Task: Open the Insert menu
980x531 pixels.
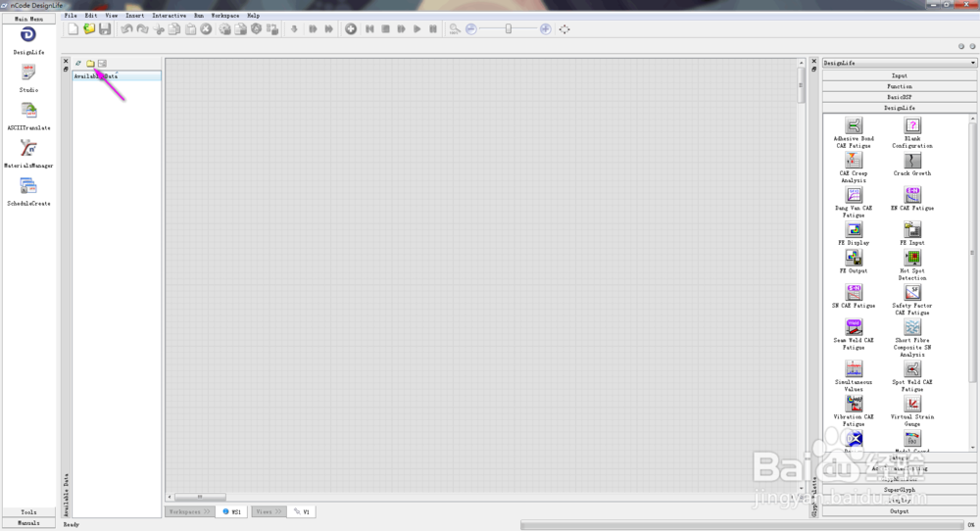Action: click(x=134, y=15)
